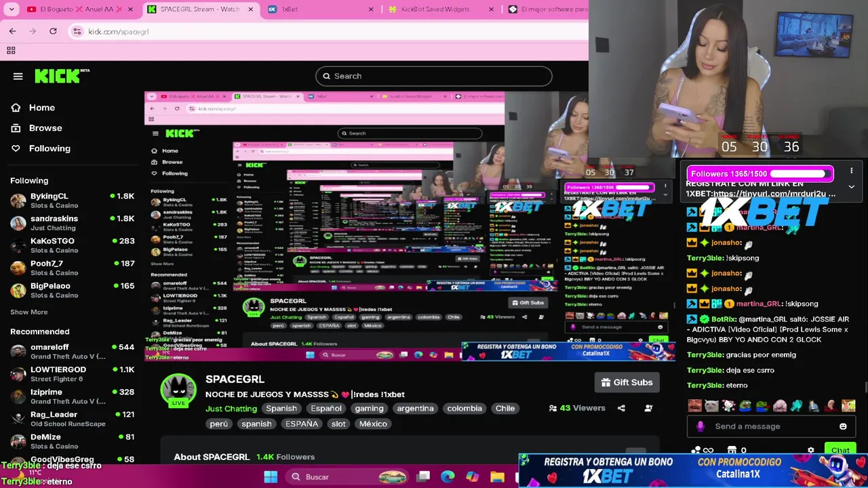Open Windows Start menu
The image size is (868, 488).
click(x=271, y=477)
